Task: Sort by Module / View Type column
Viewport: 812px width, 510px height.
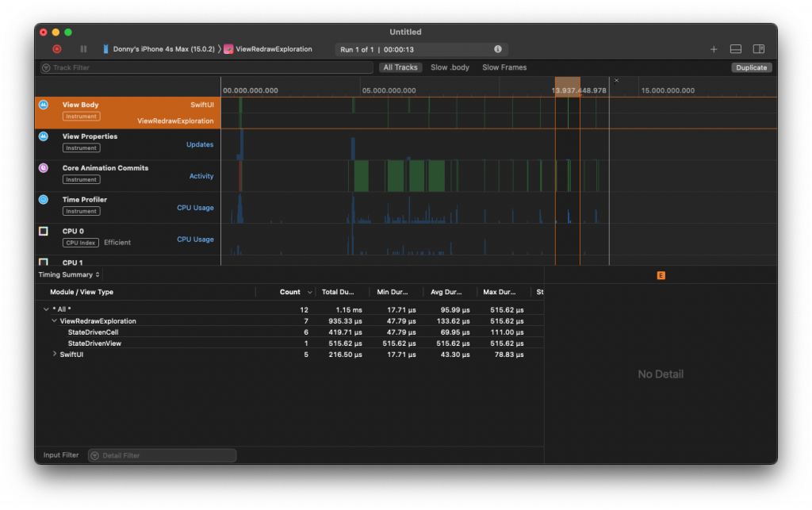Action: point(82,292)
